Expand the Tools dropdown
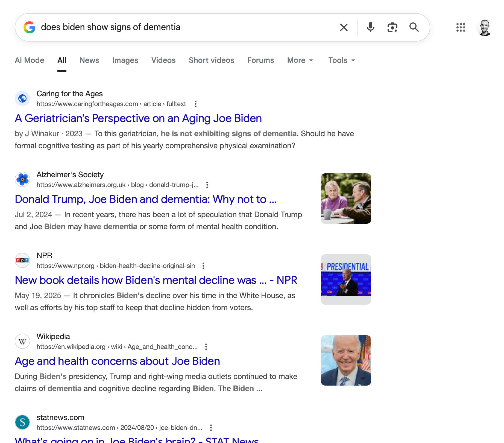 pos(341,60)
